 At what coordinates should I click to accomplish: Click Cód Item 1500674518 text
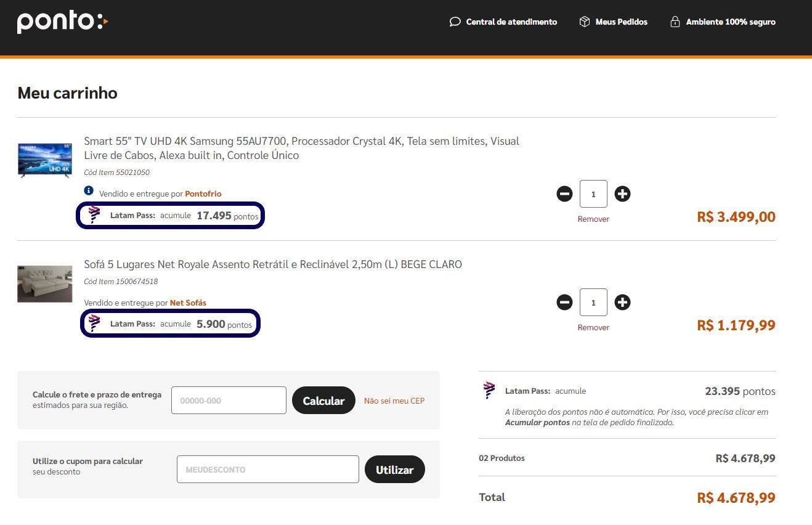(x=121, y=282)
